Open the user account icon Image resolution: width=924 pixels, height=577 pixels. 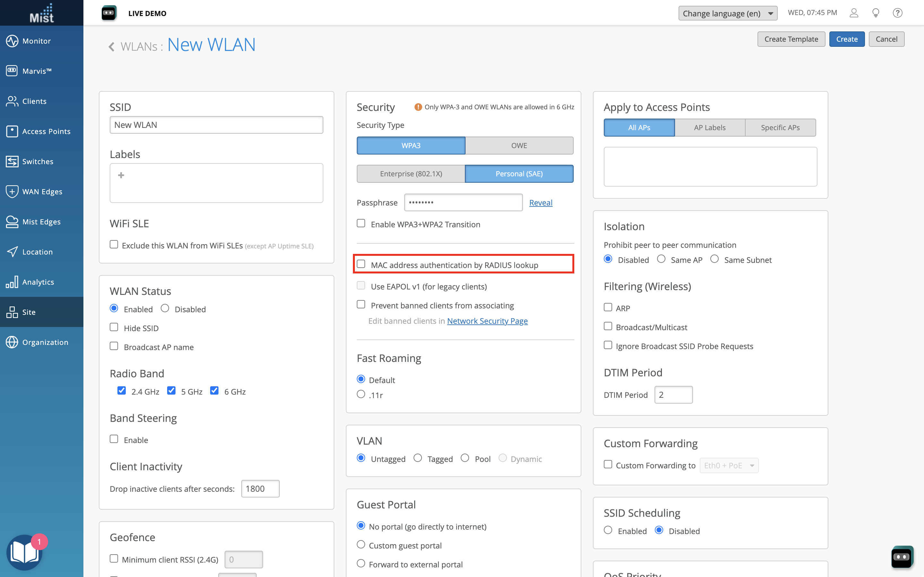(x=854, y=13)
